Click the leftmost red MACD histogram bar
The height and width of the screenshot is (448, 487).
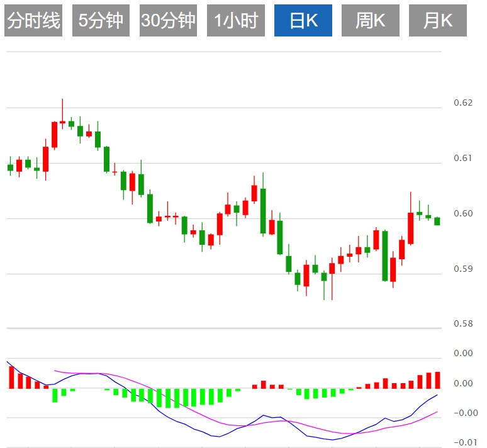(x=11, y=377)
